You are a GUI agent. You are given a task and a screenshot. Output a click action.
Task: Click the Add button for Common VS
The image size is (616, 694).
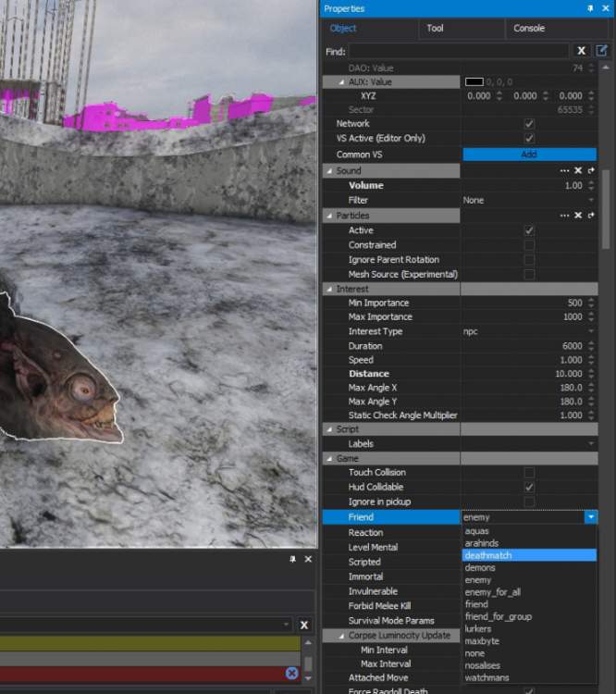click(x=529, y=155)
